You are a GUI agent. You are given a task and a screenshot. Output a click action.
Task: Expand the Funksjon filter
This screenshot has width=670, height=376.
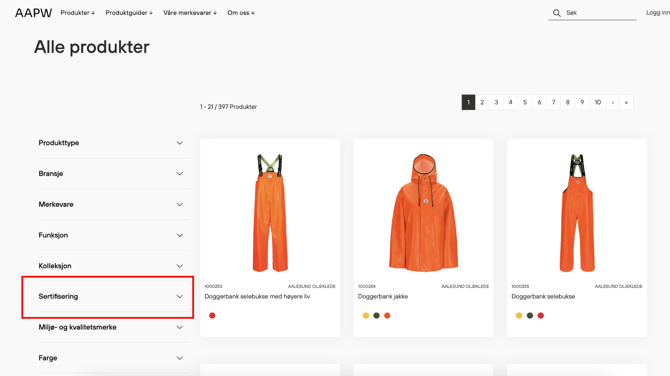[114, 235]
